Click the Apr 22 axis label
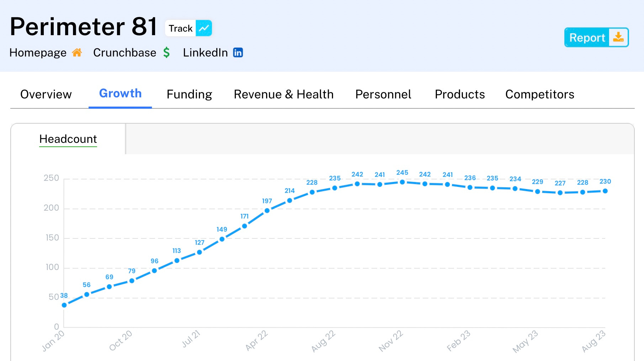Viewport: 644px width, 361px height. (256, 340)
